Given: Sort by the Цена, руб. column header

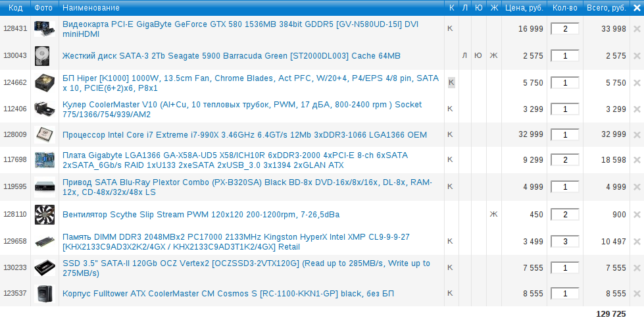Looking at the screenshot, I should coord(524,7).
